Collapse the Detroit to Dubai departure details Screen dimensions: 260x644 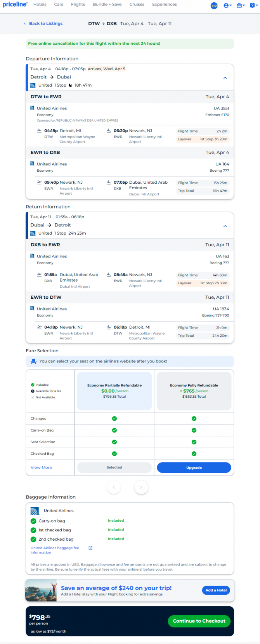[225, 78]
